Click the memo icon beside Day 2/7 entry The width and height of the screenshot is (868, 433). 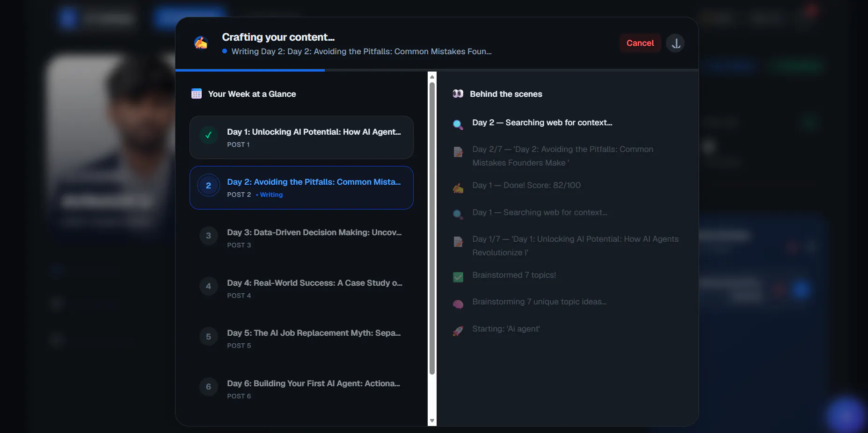(458, 152)
